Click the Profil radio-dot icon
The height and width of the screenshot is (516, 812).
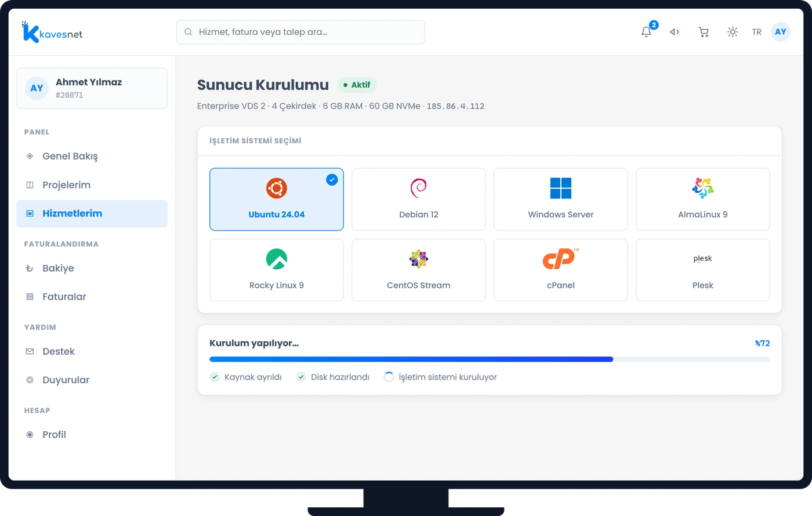coord(30,434)
